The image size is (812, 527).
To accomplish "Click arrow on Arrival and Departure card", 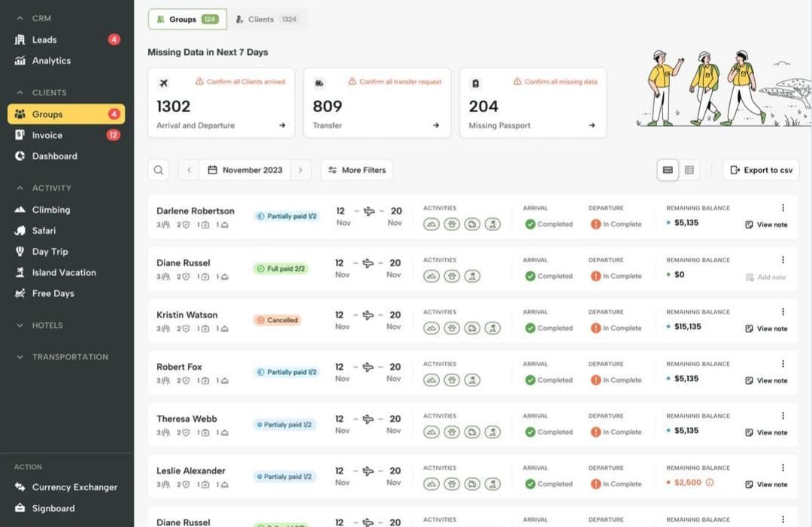I will pos(282,126).
